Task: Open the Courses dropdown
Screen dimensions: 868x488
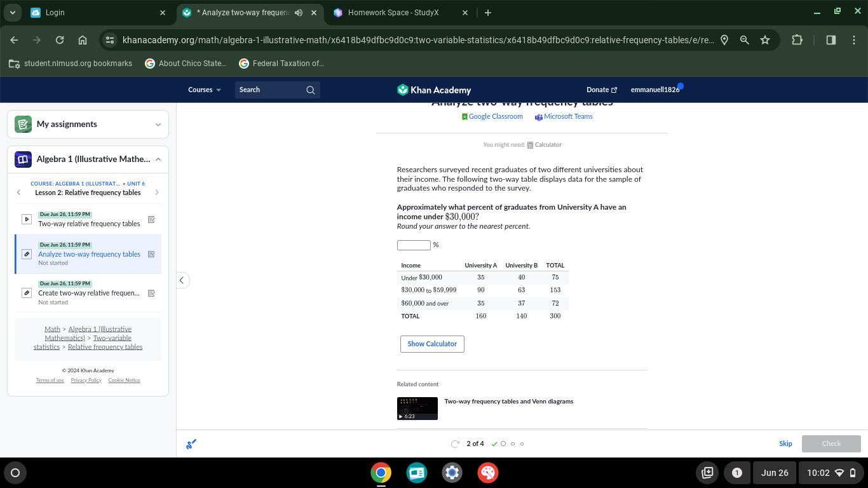Action: click(204, 90)
